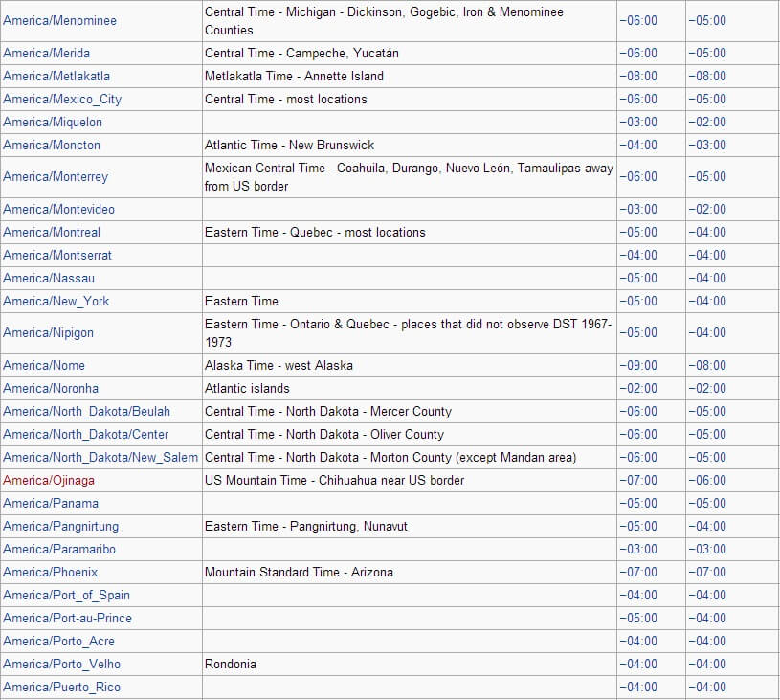Open the America/Phoenix link
780x700 pixels.
[x=50, y=572]
